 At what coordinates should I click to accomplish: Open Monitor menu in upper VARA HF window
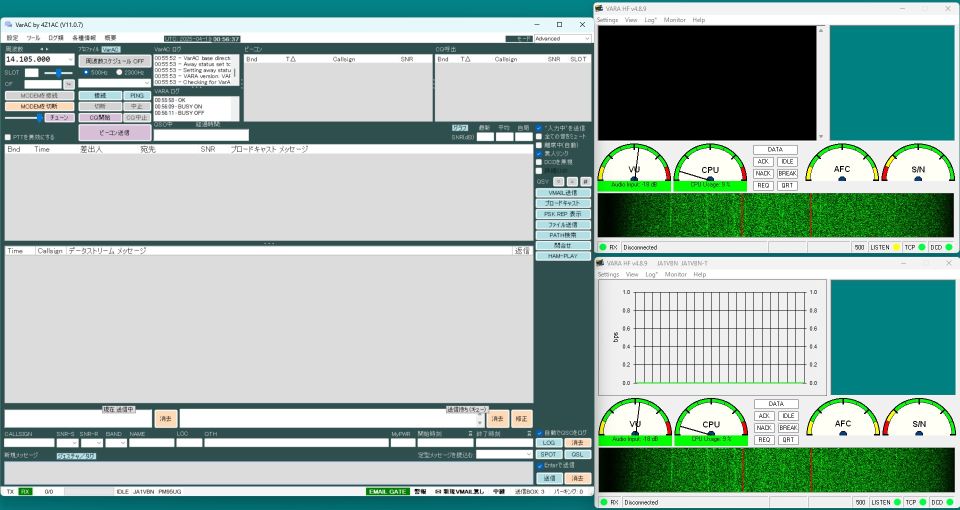[x=675, y=20]
